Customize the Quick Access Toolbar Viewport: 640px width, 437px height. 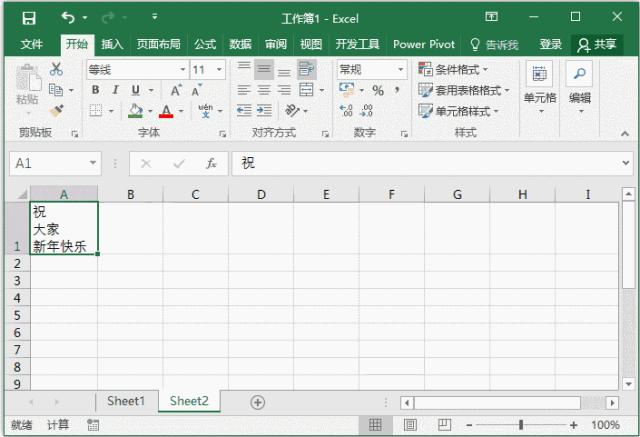pos(155,17)
